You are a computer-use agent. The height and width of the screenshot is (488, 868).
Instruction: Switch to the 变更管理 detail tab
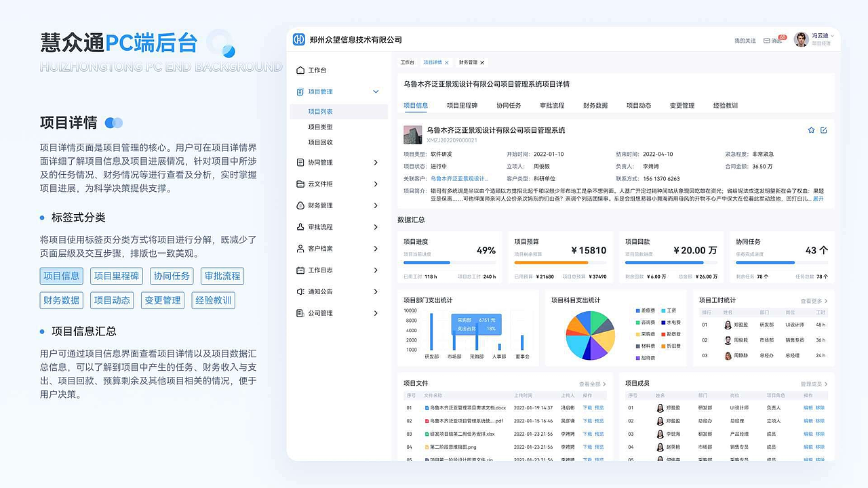(682, 106)
